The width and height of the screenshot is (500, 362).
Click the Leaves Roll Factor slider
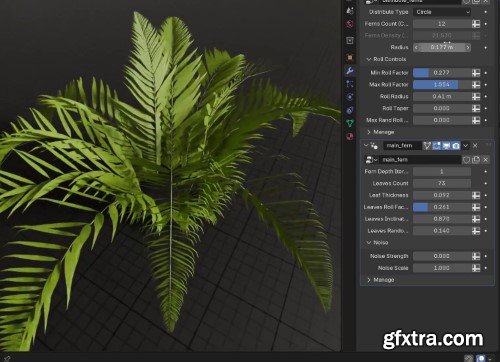coord(442,207)
